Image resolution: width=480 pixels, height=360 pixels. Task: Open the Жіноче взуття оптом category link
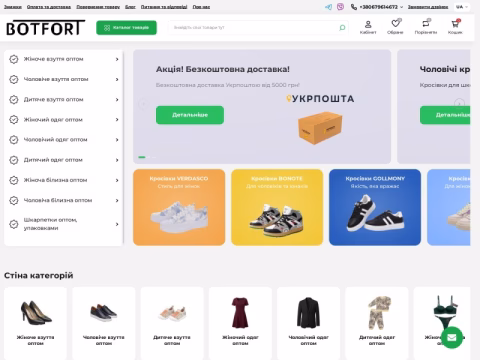pos(53,59)
